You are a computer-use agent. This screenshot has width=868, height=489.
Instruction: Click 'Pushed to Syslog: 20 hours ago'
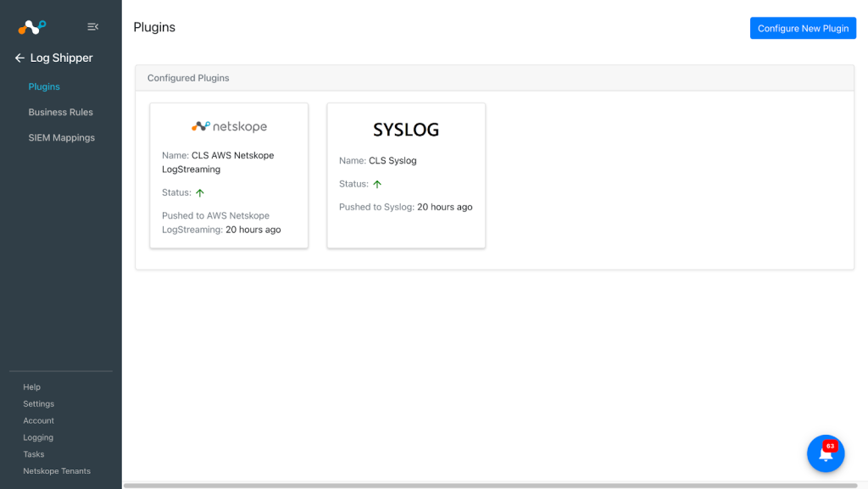(x=406, y=207)
